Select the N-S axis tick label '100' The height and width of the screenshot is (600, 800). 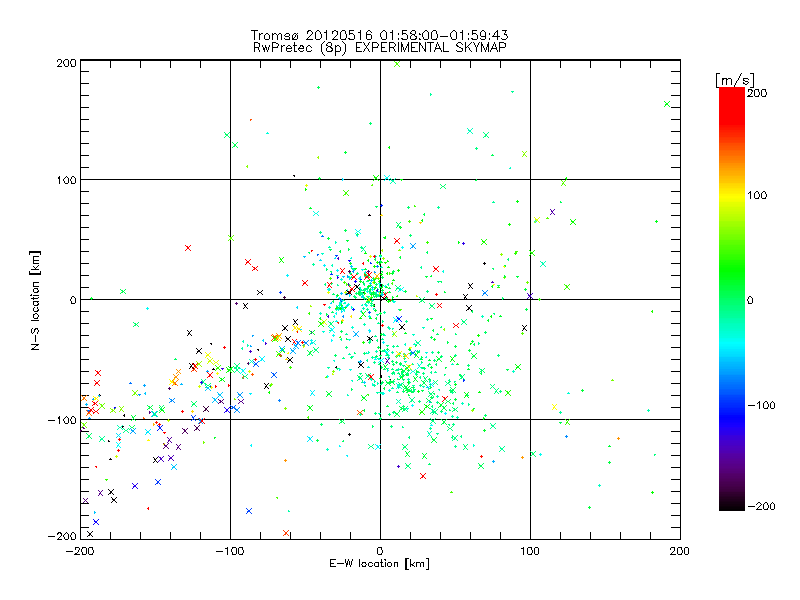(x=66, y=180)
